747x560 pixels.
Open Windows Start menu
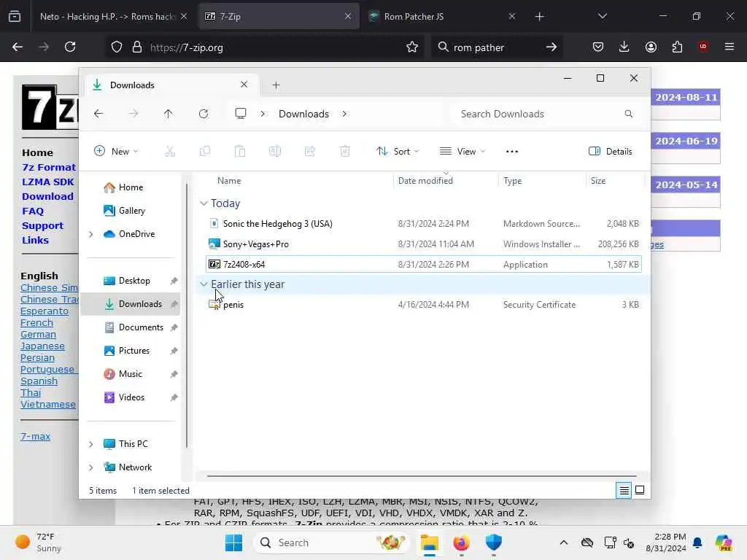[233, 542]
